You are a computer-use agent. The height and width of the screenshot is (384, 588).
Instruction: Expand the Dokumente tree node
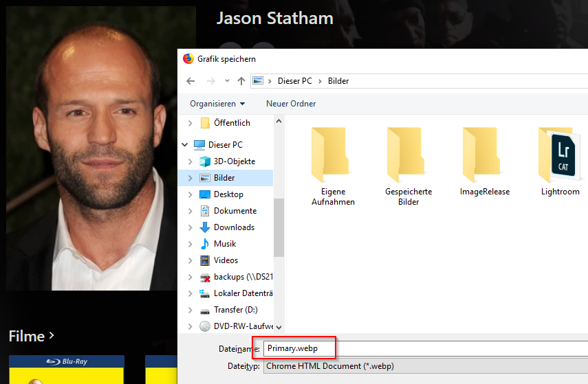(x=190, y=211)
